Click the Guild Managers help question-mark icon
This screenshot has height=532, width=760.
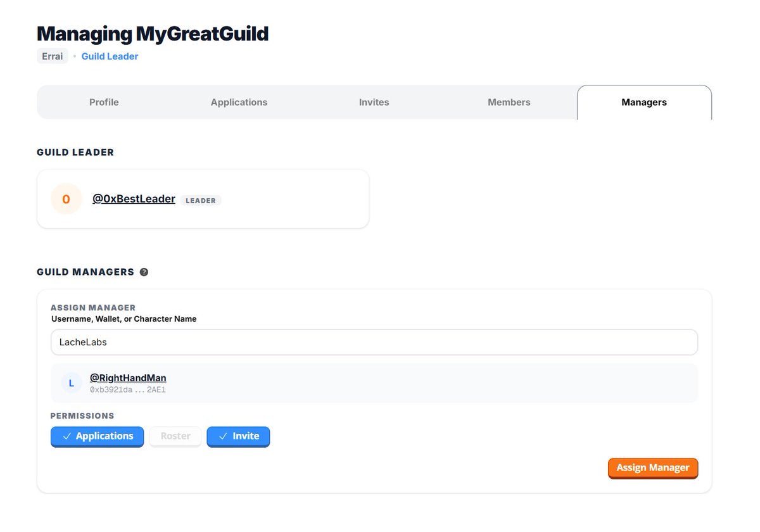(144, 272)
